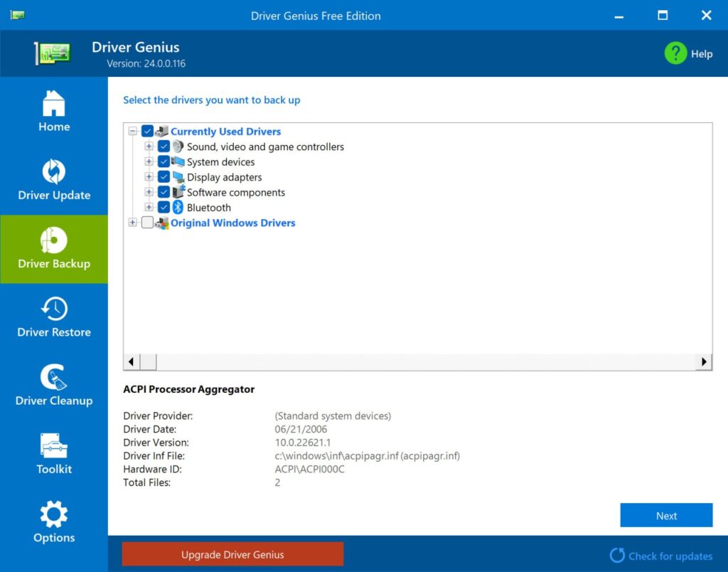This screenshot has height=572, width=728.
Task: Click the Display adapters icon
Action: click(x=178, y=177)
